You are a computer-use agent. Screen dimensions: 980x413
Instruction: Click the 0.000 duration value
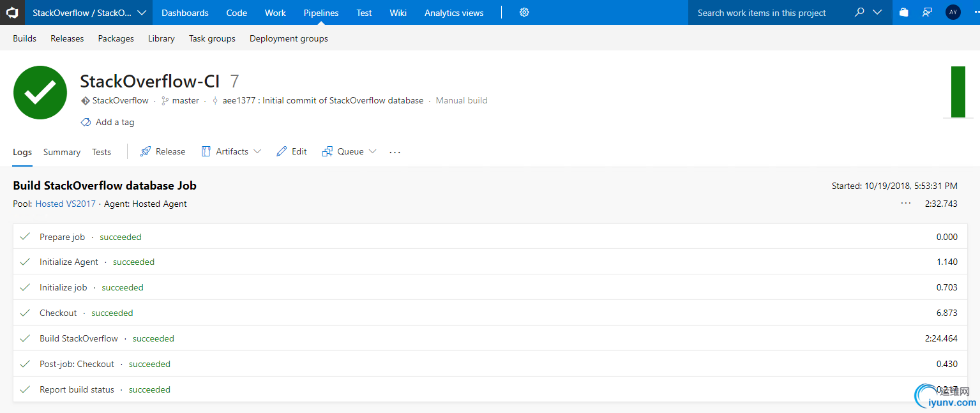tap(947, 237)
